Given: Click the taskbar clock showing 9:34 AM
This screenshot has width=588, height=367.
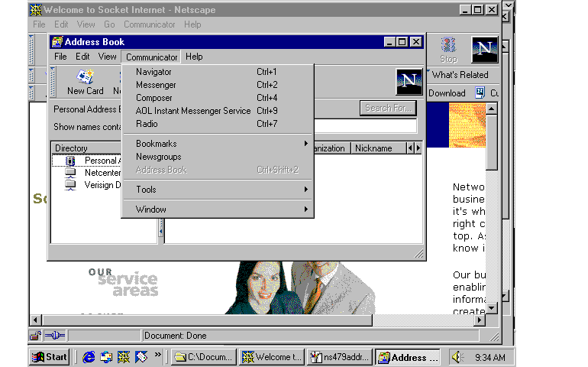Looking at the screenshot, I should point(489,357).
